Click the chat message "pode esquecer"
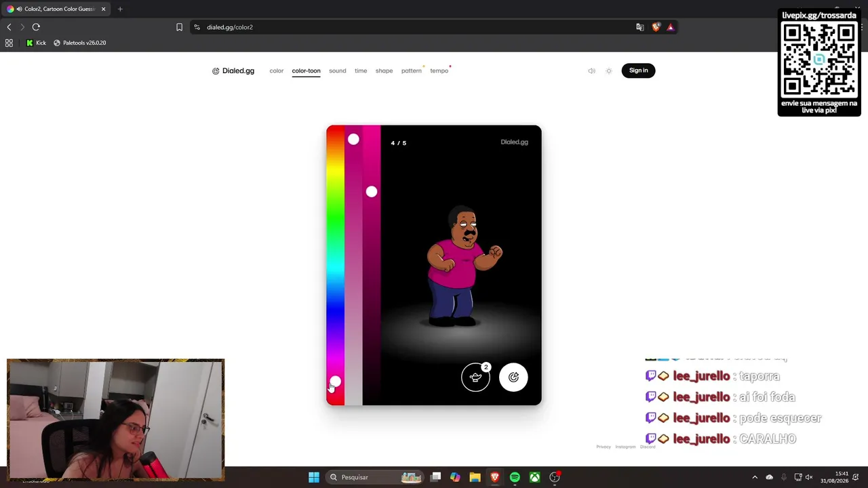Viewport: 868px width, 488px height. point(781,418)
